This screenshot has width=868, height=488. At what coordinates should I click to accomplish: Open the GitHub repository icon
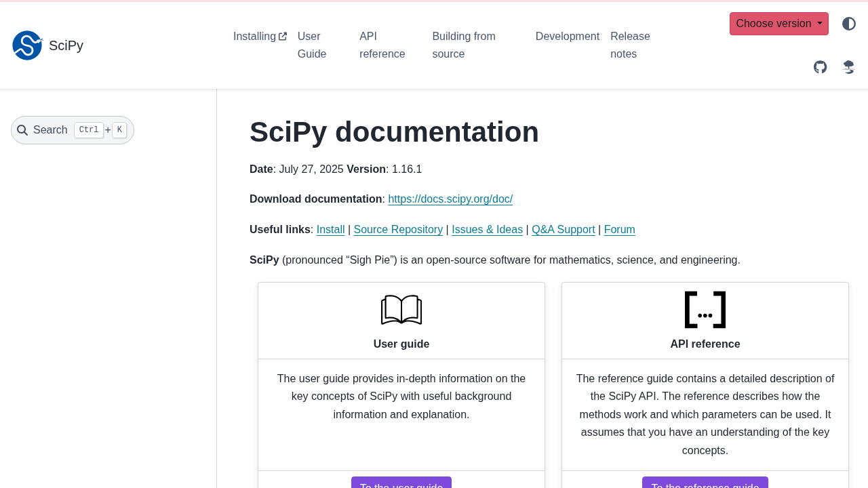point(821,67)
